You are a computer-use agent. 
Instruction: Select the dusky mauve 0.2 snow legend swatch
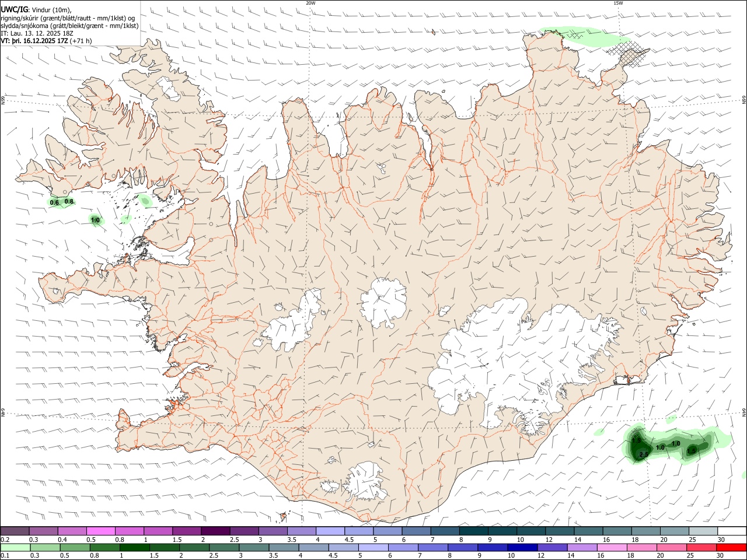tap(15, 531)
